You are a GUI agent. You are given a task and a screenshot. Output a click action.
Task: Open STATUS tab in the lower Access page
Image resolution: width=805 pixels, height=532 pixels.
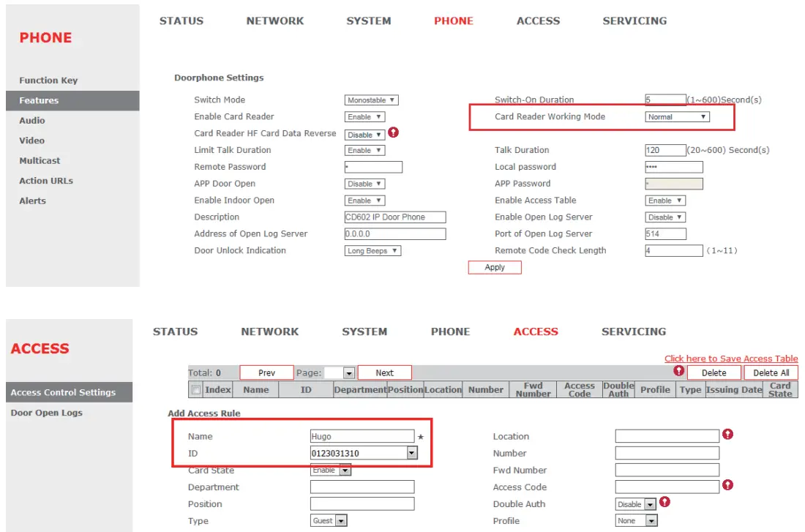[175, 331]
